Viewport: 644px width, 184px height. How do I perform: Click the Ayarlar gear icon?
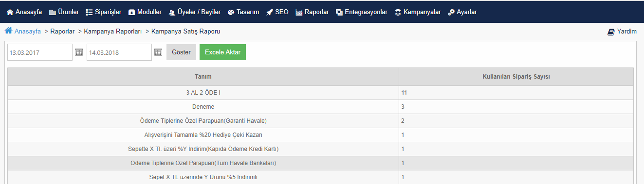coord(451,12)
